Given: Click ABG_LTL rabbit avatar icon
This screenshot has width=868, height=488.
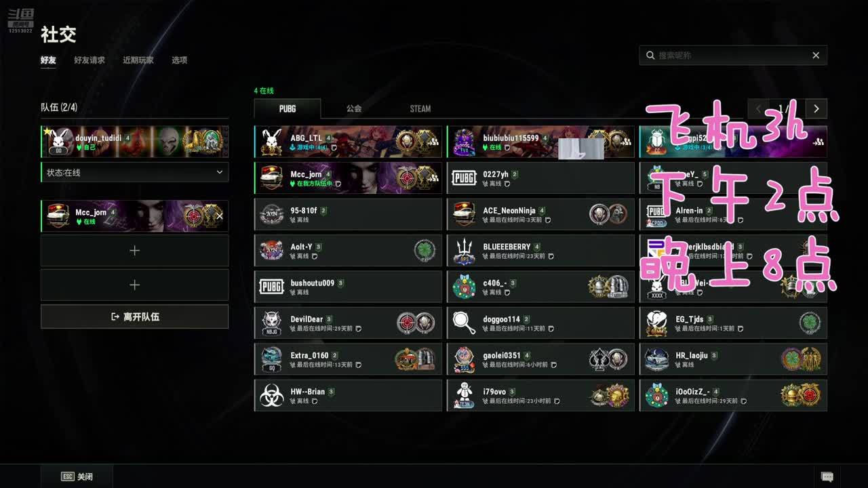Looking at the screenshot, I should [272, 142].
